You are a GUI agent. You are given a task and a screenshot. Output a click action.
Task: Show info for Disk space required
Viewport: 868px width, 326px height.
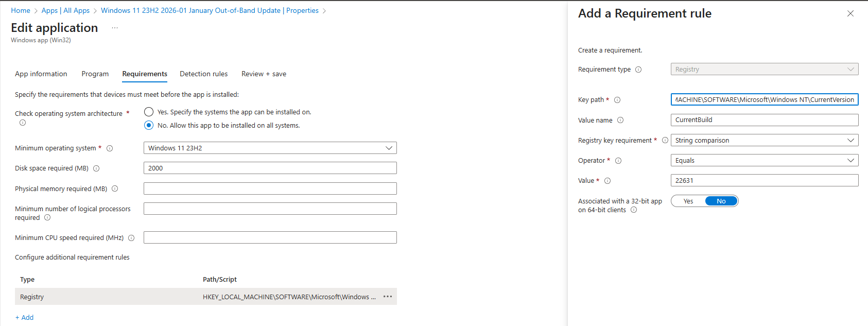[96, 168]
